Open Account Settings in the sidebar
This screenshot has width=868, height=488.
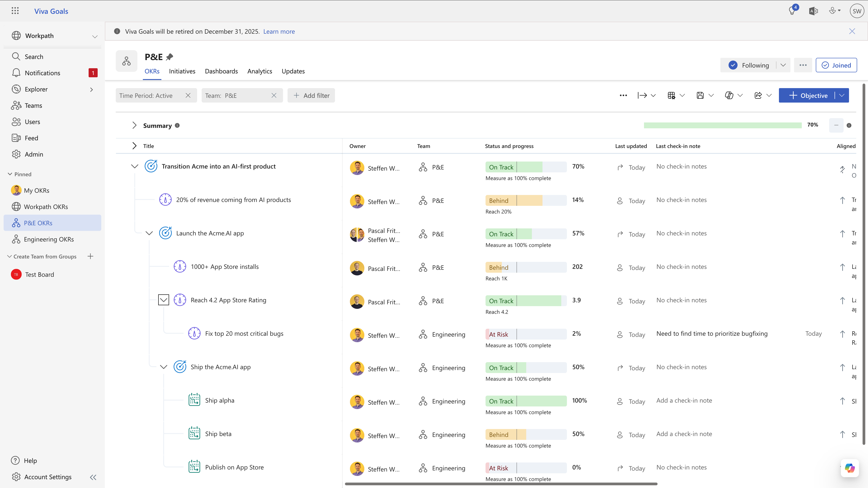[41, 477]
